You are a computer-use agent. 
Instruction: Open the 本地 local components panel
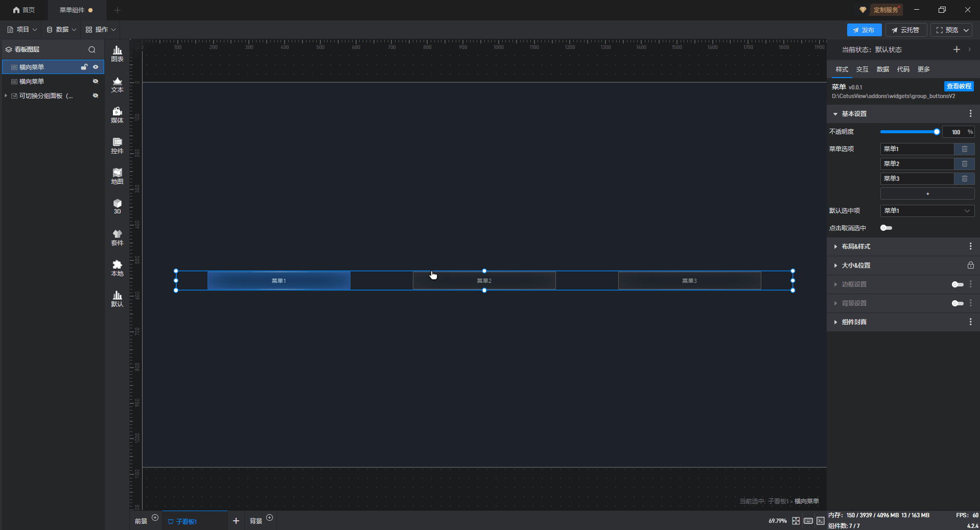tap(117, 268)
